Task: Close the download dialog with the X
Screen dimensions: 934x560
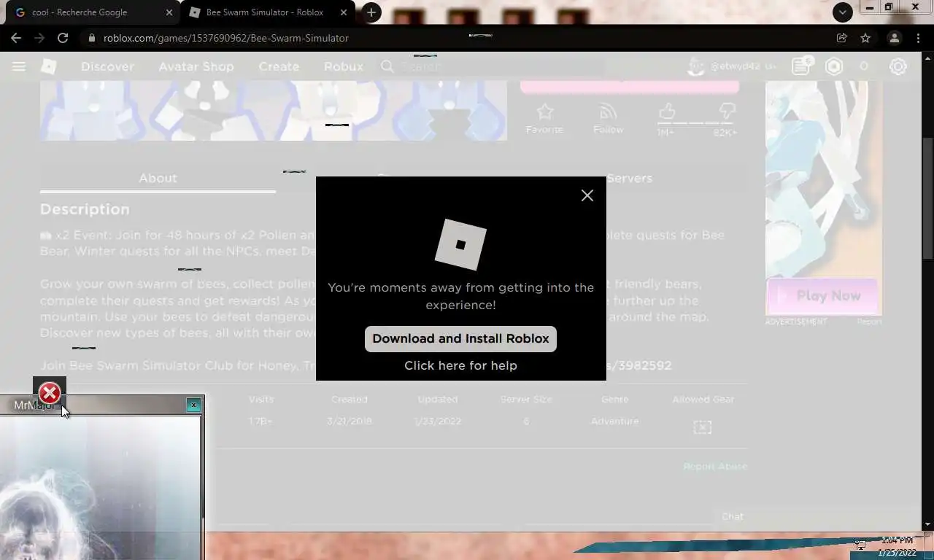Action: click(587, 195)
